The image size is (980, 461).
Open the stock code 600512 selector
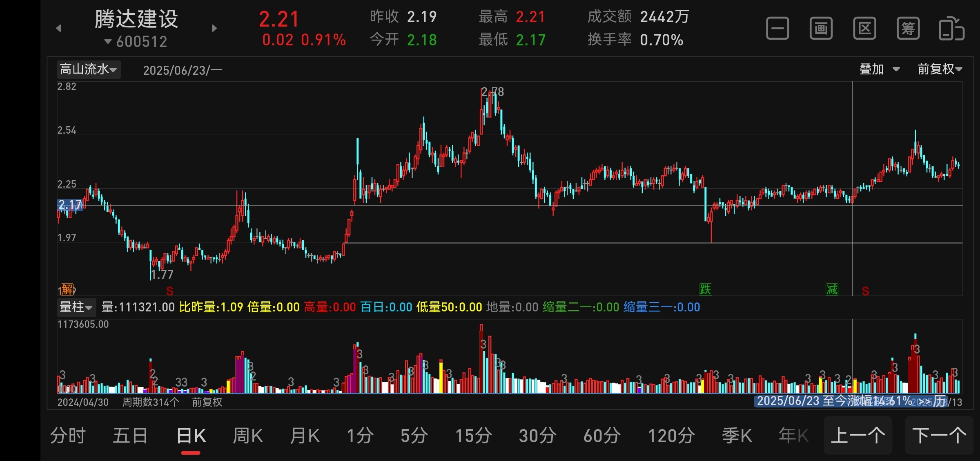(x=136, y=42)
